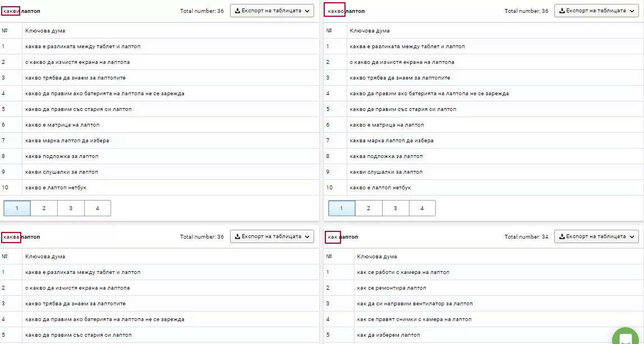This screenshot has width=644, height=344.
Task: Go to page 1 in "какви лаптоп" panel
Action: click(x=17, y=208)
